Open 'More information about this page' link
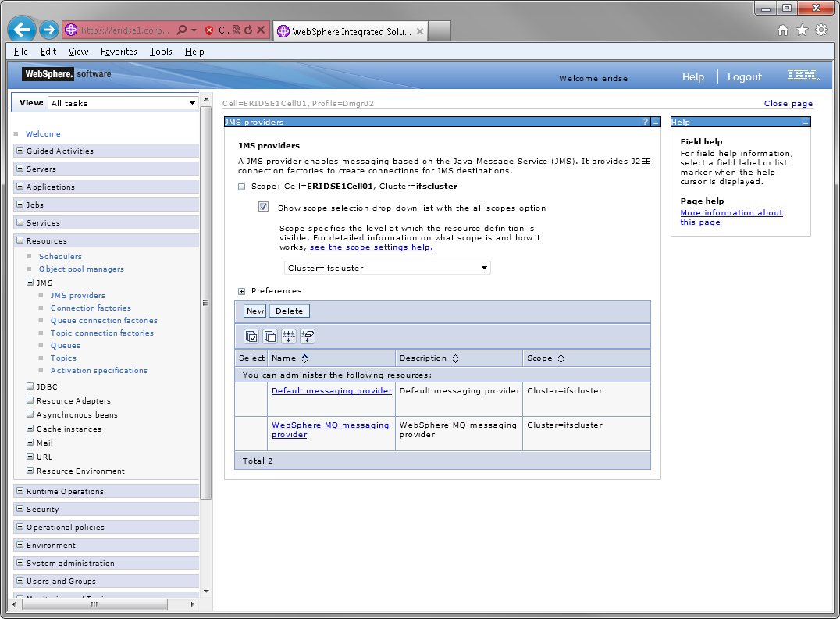Image resolution: width=840 pixels, height=619 pixels. [x=731, y=218]
